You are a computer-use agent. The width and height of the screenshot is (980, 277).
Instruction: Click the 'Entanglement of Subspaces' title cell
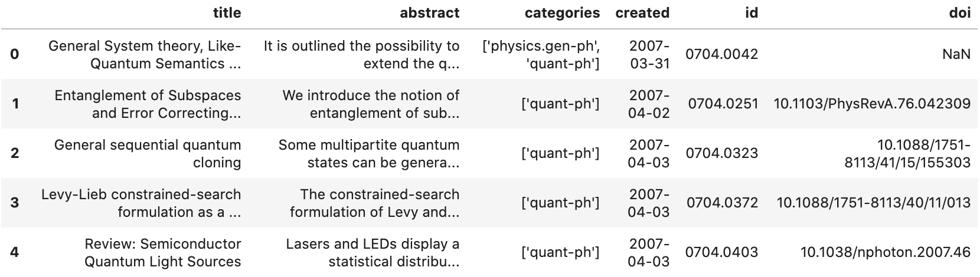click(148, 104)
